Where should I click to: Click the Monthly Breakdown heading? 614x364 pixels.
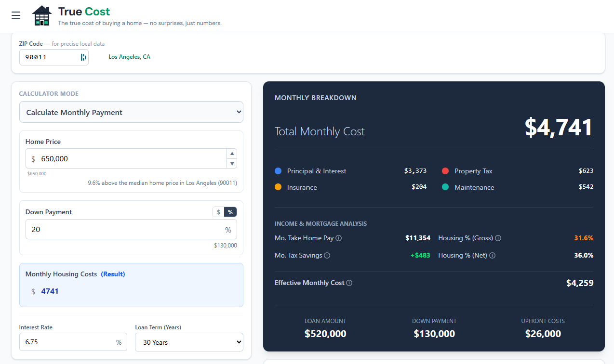(316, 98)
